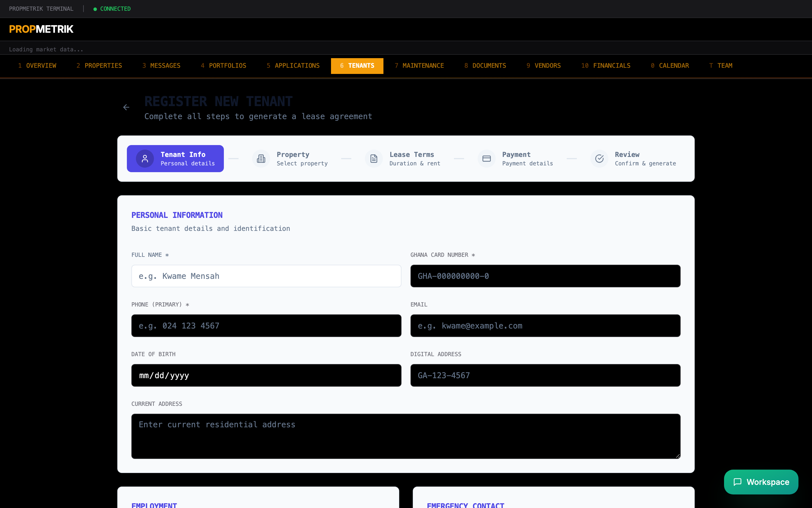
Task: Click the 'Loading market data...' status text
Action: point(46,49)
